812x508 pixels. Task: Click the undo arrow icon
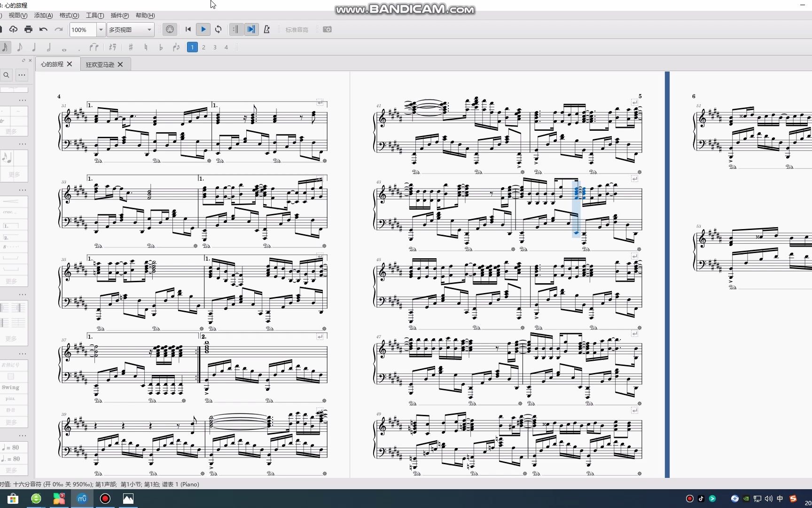pyautogui.click(x=43, y=29)
